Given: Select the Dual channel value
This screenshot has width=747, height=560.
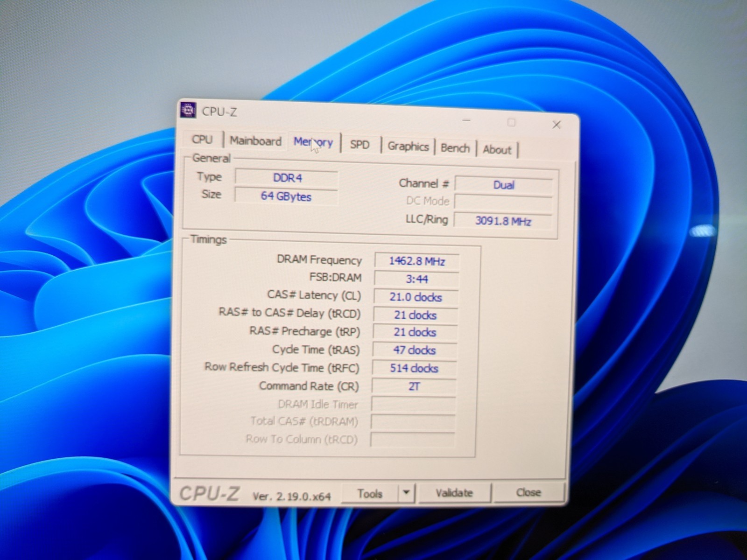Looking at the screenshot, I should click(503, 185).
